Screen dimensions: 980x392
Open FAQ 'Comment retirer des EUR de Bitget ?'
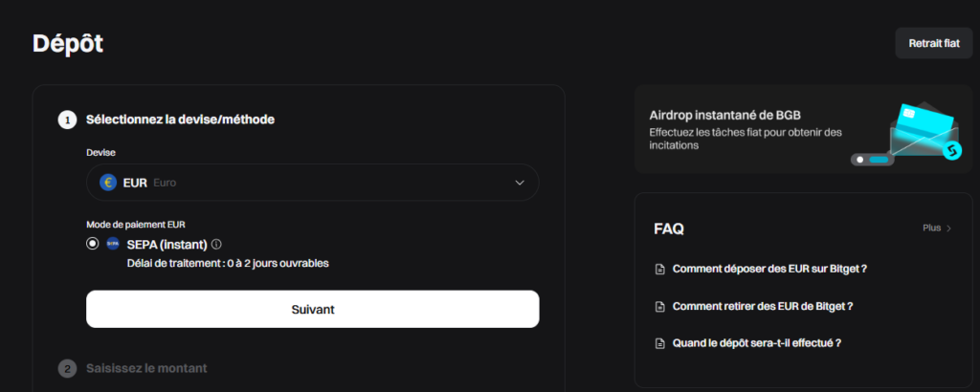763,307
